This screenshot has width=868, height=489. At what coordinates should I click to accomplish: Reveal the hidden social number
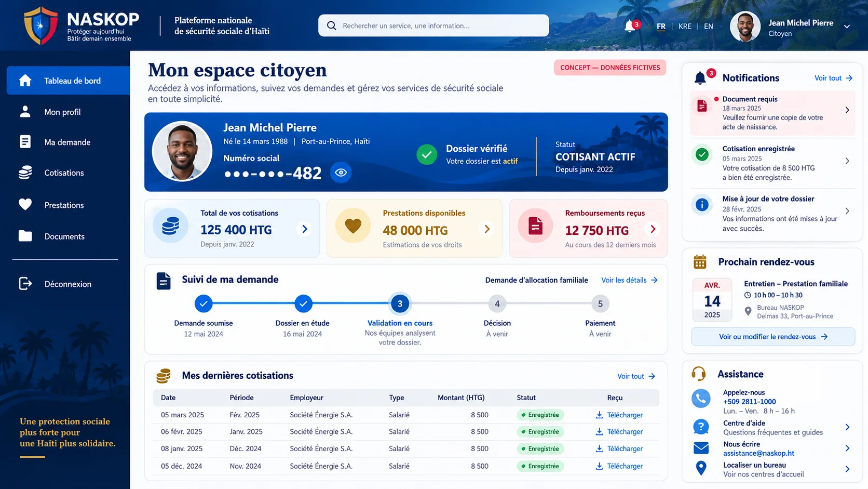point(341,173)
